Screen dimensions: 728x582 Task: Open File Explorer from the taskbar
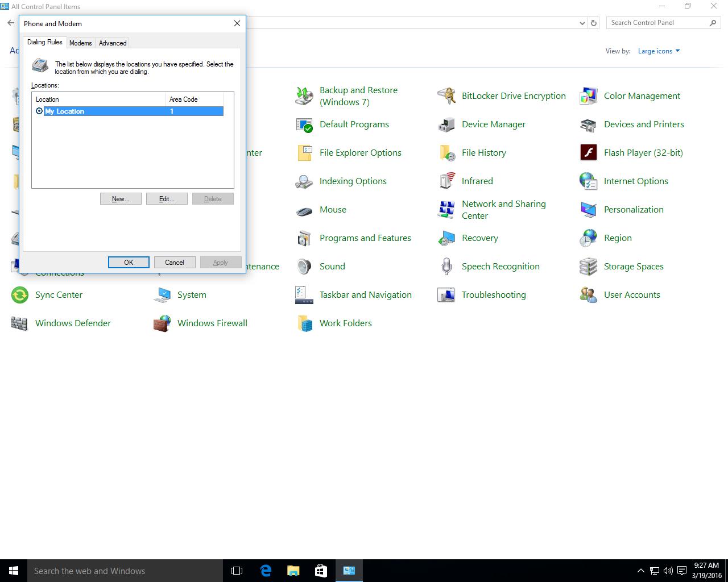point(293,571)
